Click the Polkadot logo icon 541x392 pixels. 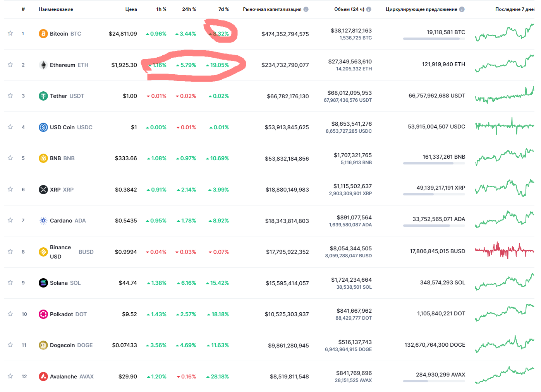[x=43, y=314]
